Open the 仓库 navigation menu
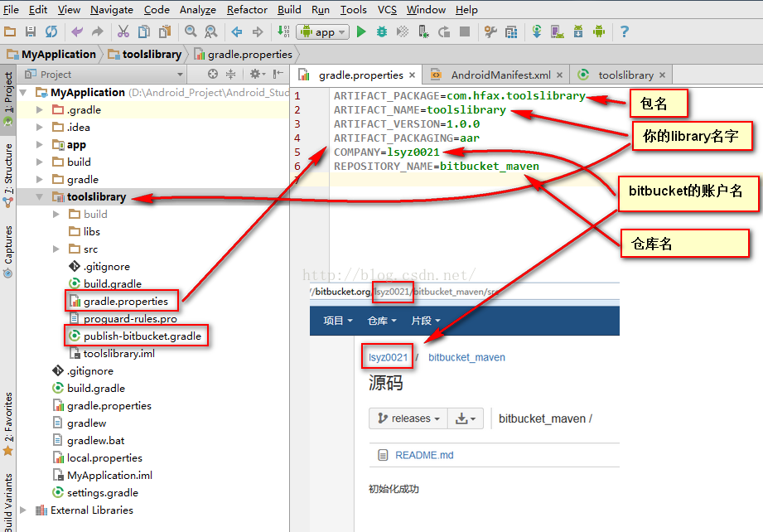The height and width of the screenshot is (532, 763). click(382, 321)
